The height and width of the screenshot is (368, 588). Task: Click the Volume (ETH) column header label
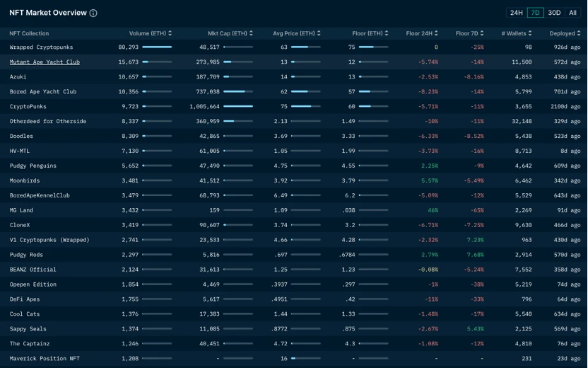click(148, 33)
